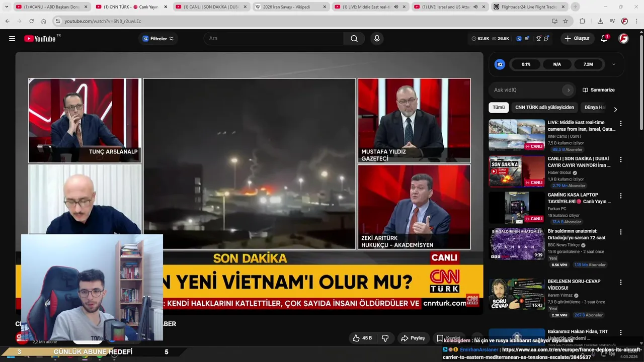Screen dimensions: 644x362
Task: Open 'GAMİNG KASA LAPTOP TAVSİYELERİ' video thumbnail
Action: click(x=517, y=207)
